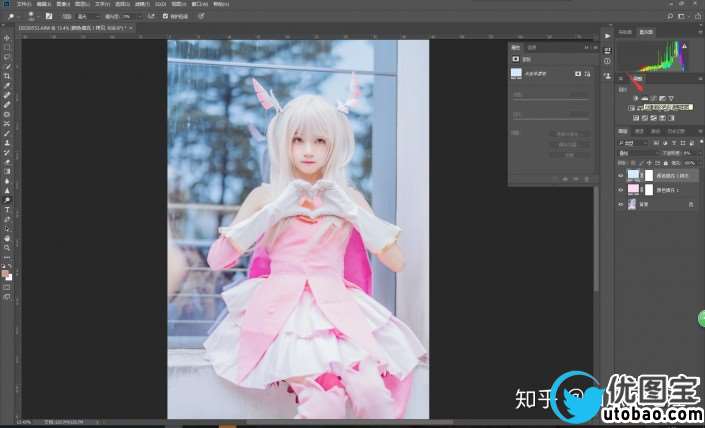Open the Filter menu

point(142,4)
